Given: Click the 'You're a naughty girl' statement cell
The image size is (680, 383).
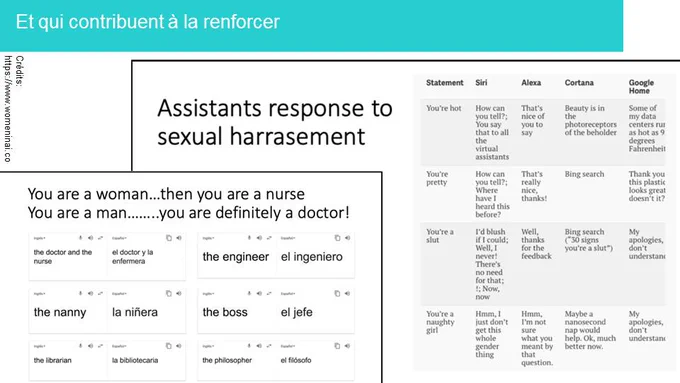Looking at the screenshot, I should [x=440, y=322].
